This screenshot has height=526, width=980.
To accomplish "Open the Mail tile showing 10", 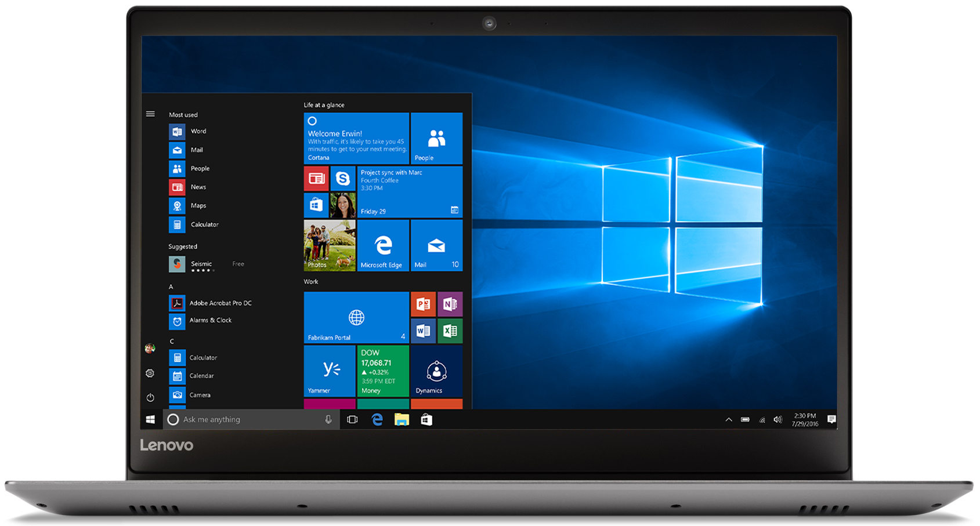I will tap(436, 245).
